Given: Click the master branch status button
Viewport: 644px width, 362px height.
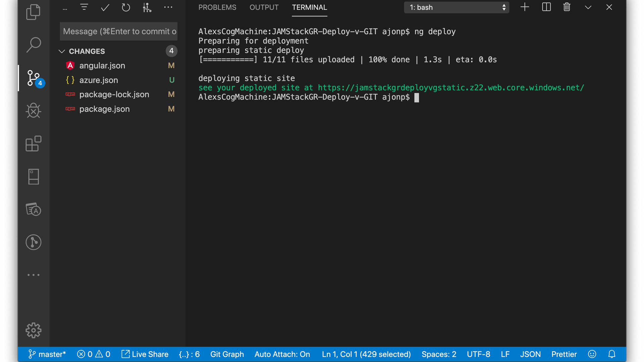Looking at the screenshot, I should click(47, 354).
